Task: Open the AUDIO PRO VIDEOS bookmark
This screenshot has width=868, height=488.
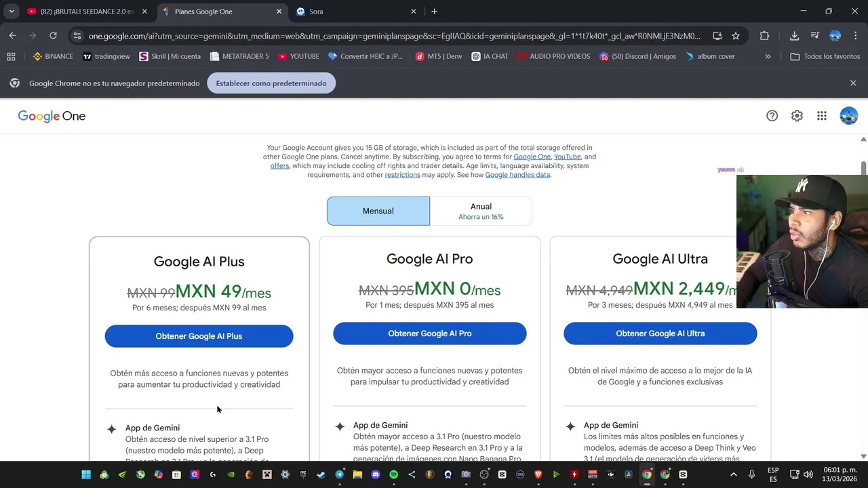Action: click(x=553, y=56)
